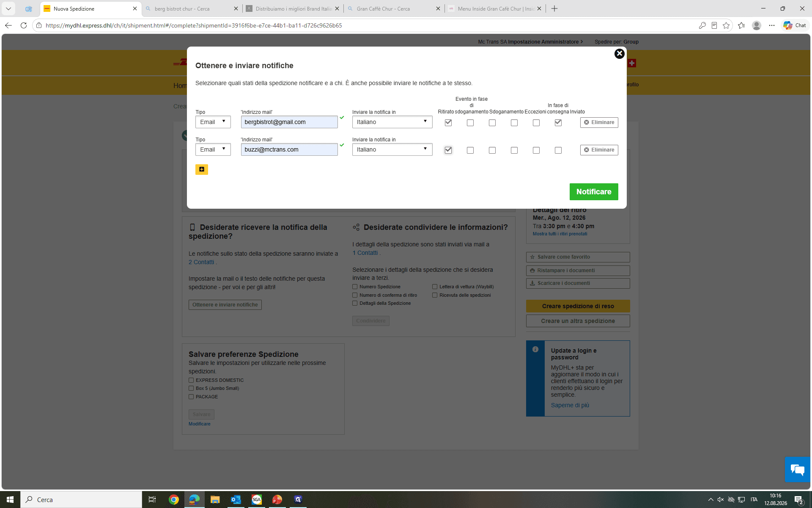Add another contact row with yellow plus icon
Image resolution: width=812 pixels, height=508 pixels.
click(x=202, y=169)
